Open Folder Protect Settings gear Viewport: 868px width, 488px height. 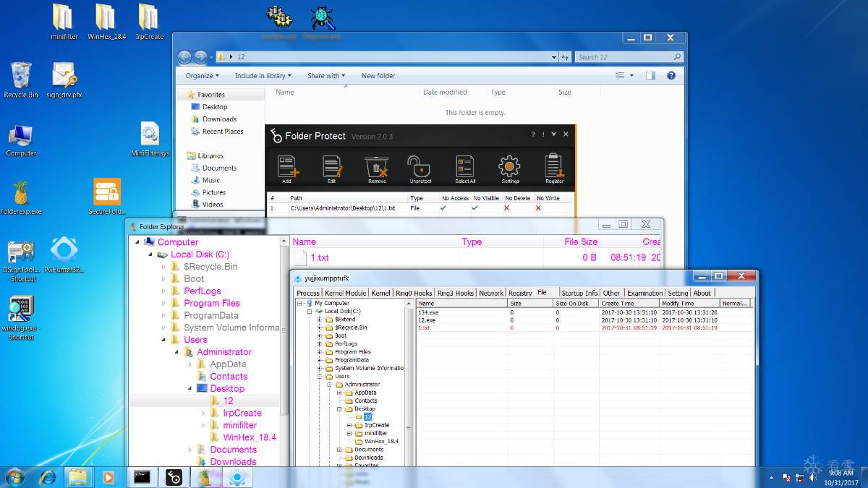[x=510, y=167]
